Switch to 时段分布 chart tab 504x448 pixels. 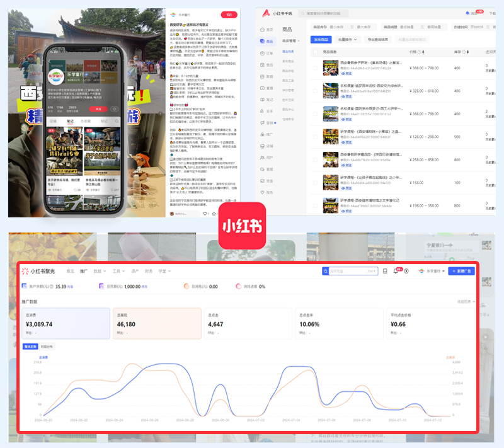coord(47,347)
